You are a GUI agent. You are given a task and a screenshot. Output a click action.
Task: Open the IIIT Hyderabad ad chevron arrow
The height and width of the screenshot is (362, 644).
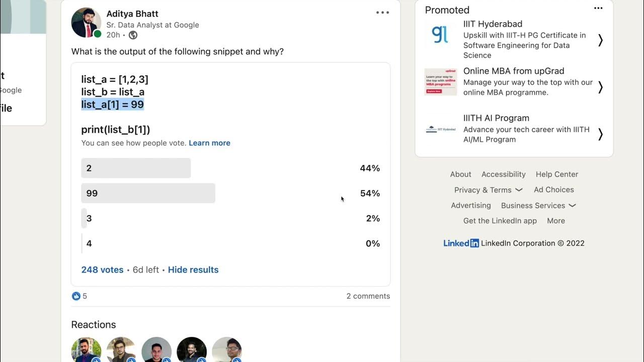click(x=600, y=40)
